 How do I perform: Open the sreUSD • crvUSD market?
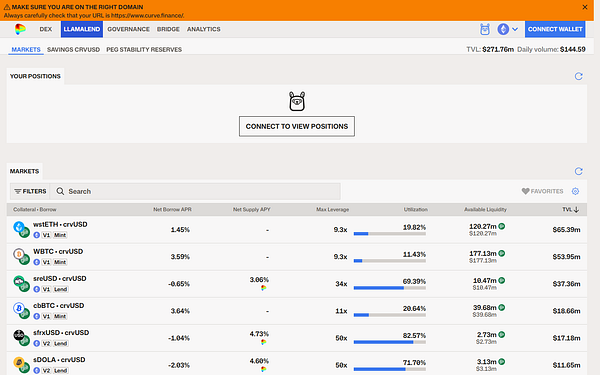click(x=297, y=284)
